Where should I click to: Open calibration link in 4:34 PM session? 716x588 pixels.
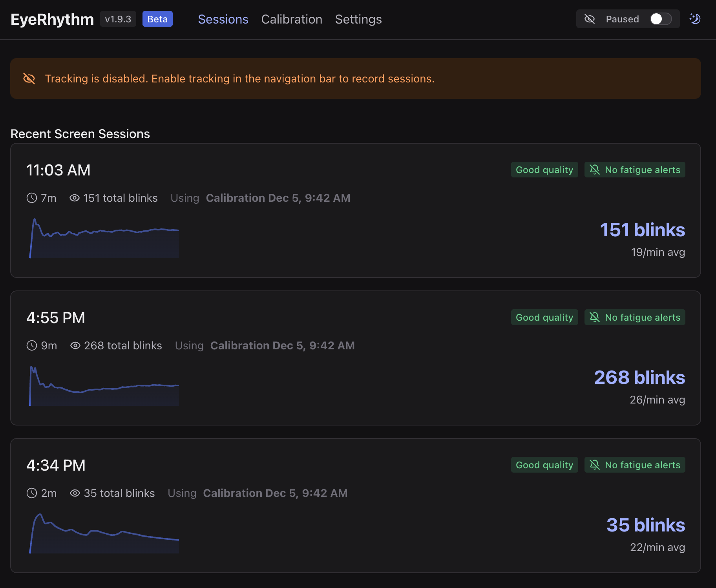tap(275, 493)
